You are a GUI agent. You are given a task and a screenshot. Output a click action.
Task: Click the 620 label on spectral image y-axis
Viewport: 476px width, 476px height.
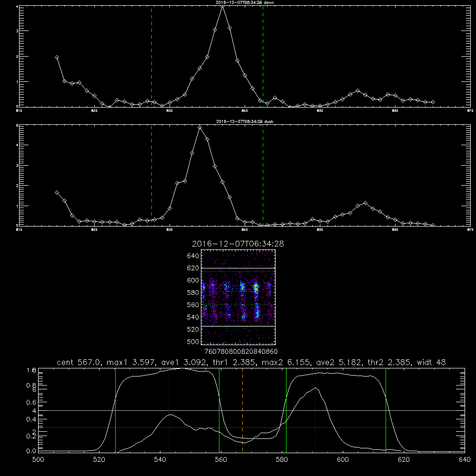[x=193, y=268]
